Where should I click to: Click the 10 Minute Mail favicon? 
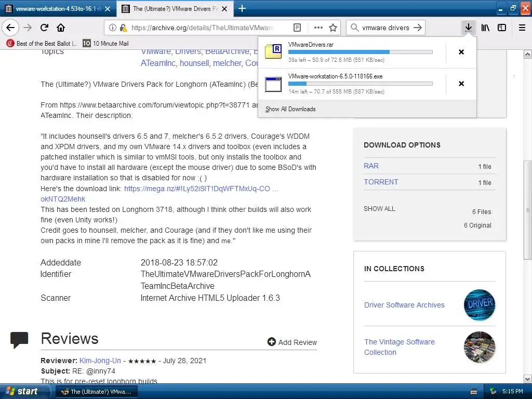87,43
